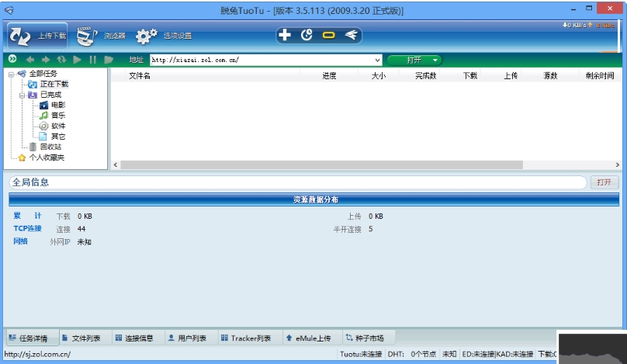Click the plus icon to add new task
This screenshot has height=364, width=627.
pos(284,35)
